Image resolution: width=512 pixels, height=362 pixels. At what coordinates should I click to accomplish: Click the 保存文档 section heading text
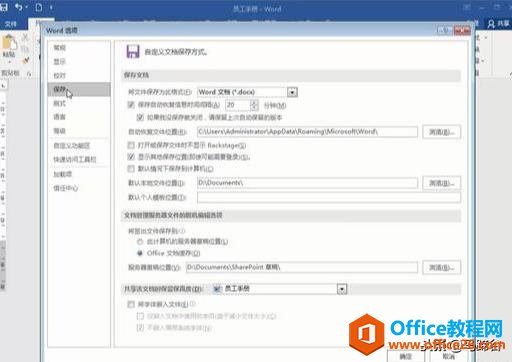[x=136, y=75]
